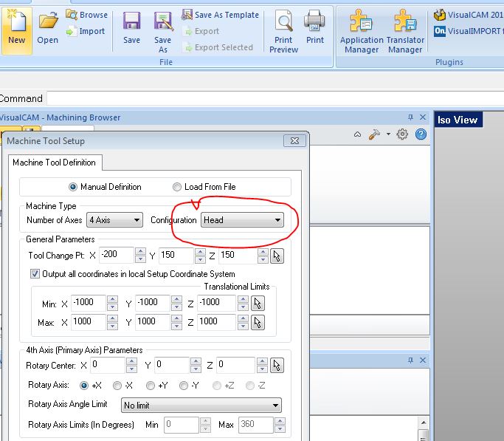Decrease Max Z translational limit
Screen dimensions: 504x441
243,327
